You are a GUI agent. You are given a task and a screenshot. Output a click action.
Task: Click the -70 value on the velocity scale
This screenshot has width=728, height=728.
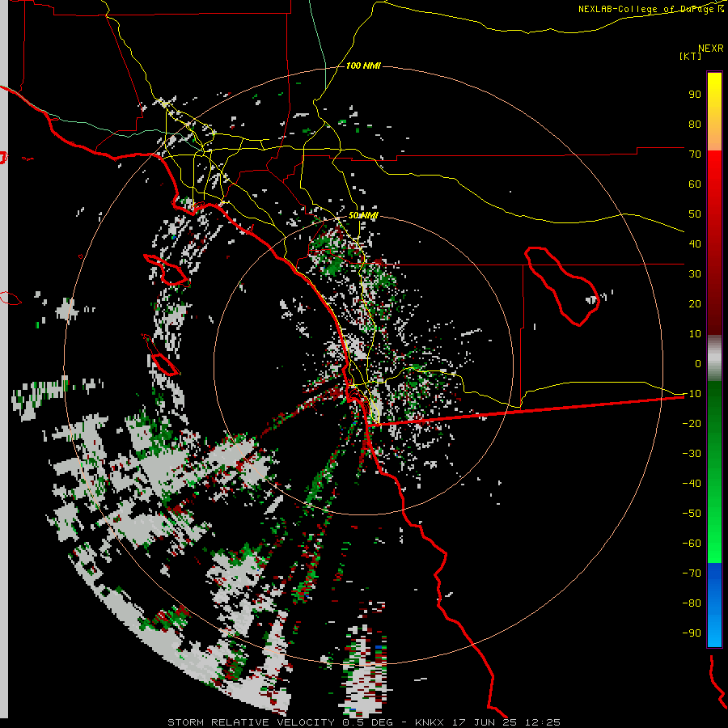692,574
